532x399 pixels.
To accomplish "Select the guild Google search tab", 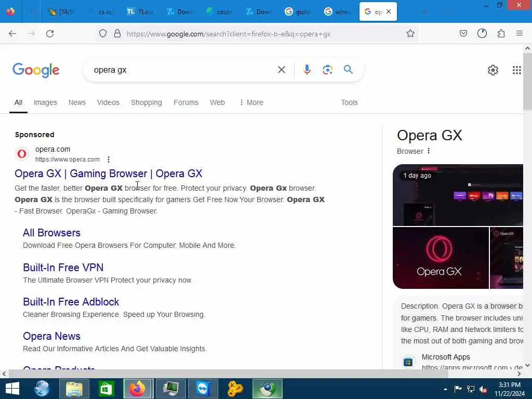I will click(x=297, y=12).
